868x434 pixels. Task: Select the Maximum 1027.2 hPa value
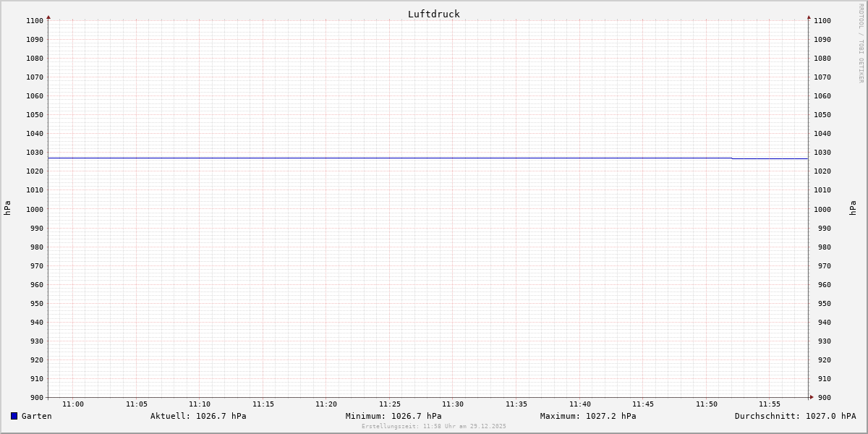[x=588, y=416]
